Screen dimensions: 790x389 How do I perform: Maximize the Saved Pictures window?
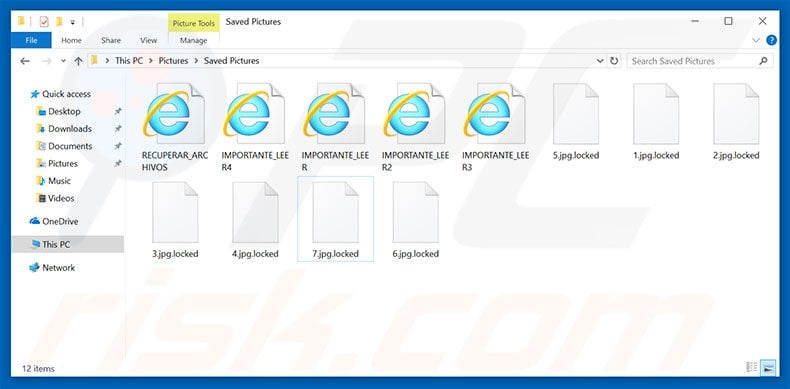729,21
